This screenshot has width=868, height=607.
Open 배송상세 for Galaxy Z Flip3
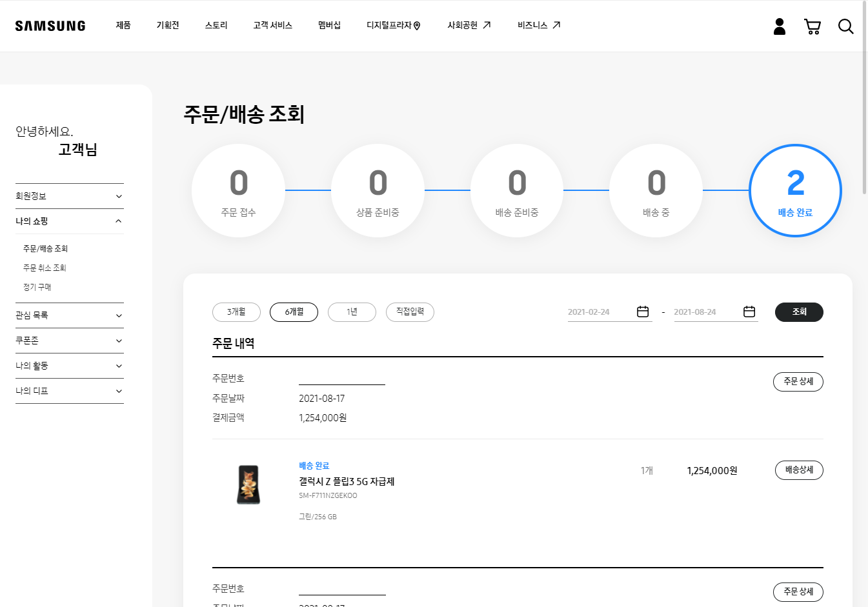[799, 470]
